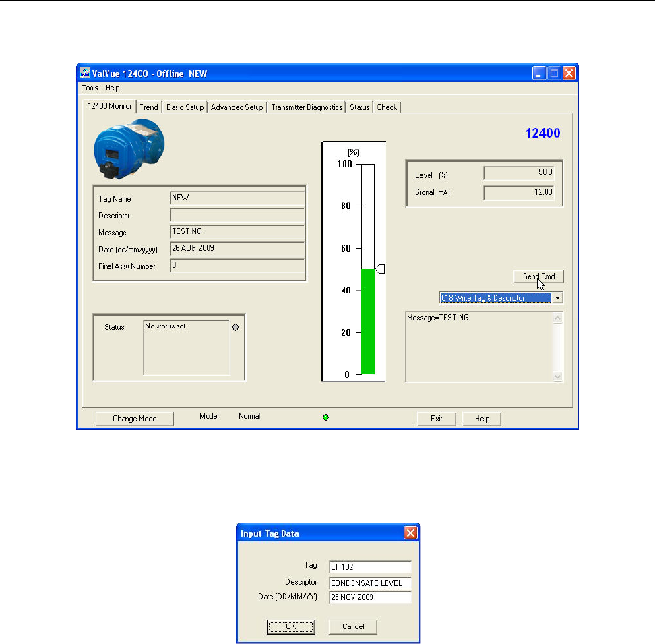Click the Help button at bottom
Image resolution: width=655 pixels, height=644 pixels.
[x=482, y=419]
